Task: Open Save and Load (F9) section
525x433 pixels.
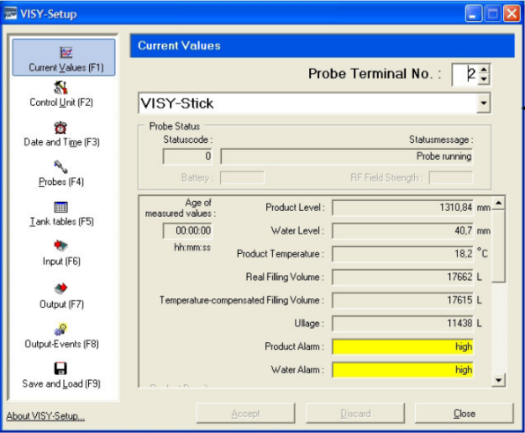Action: [x=61, y=384]
